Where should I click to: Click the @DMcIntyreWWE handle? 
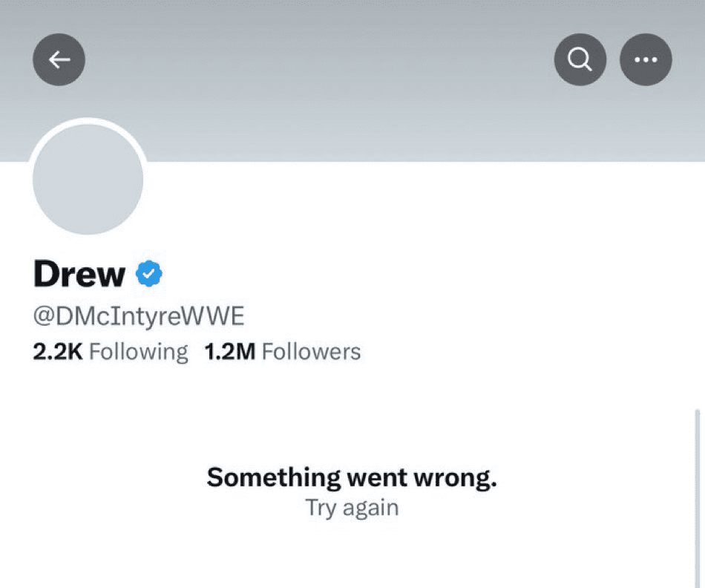click(140, 315)
